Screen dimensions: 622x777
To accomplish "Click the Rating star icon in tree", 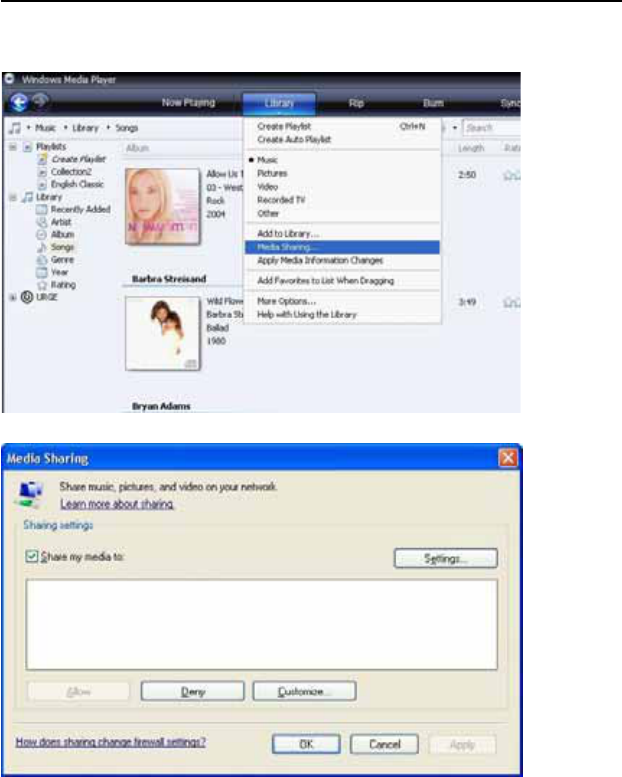I will pos(42,285).
